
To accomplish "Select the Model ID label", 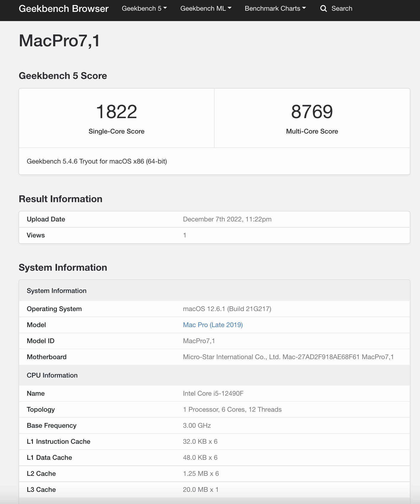I will 41,341.
